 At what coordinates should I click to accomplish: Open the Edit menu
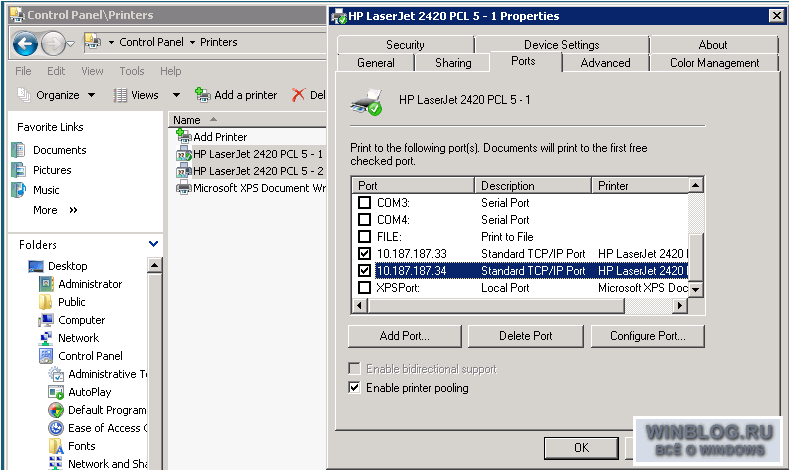coord(56,71)
